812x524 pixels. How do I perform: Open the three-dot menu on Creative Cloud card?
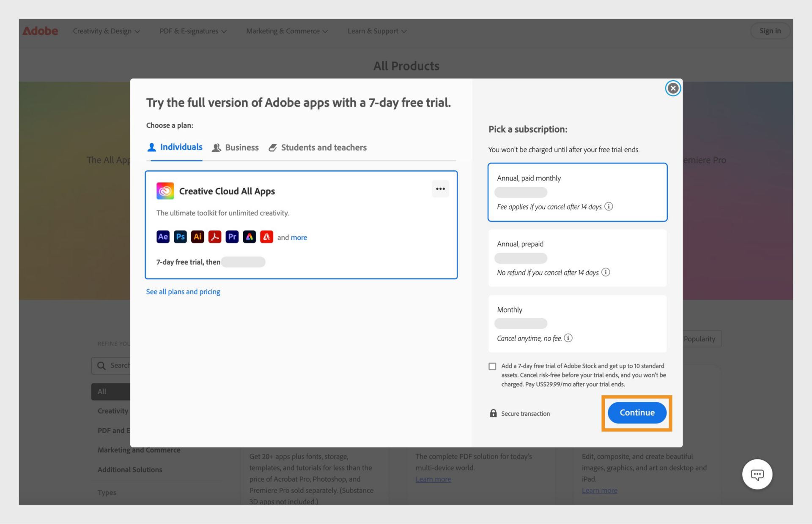click(x=440, y=188)
